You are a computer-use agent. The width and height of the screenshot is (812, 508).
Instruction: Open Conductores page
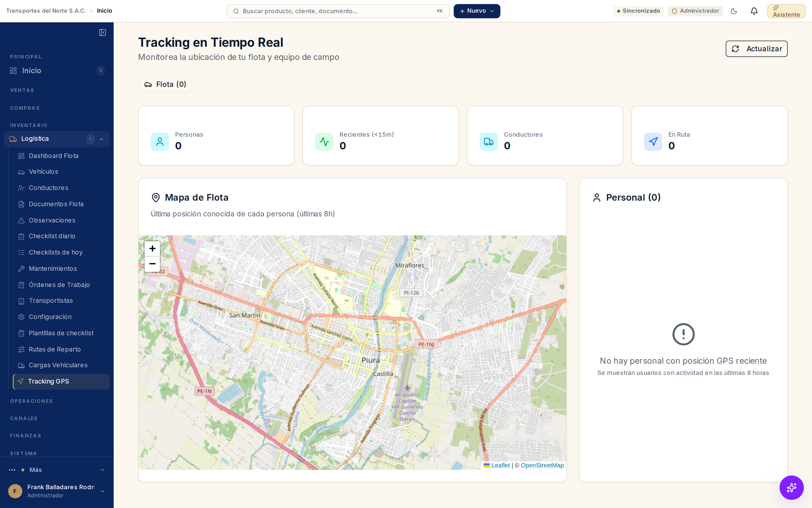(61, 188)
